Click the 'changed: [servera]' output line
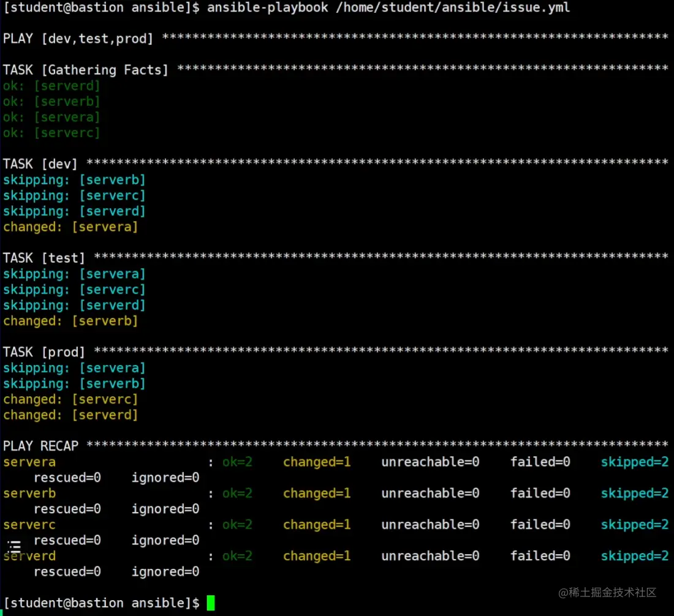This screenshot has height=616, width=674. coord(70,227)
